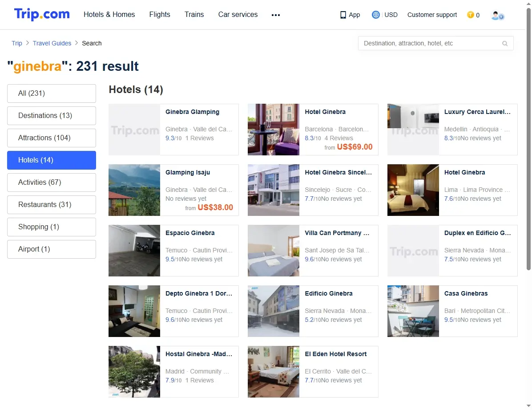Select Shopping (1) filter
This screenshot has width=532, height=410.
[x=52, y=227]
